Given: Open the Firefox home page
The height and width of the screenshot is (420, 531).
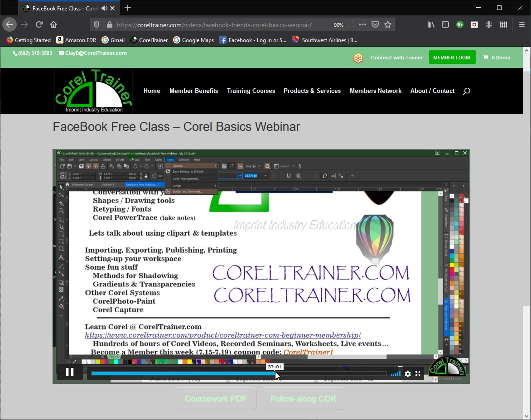Looking at the screenshot, I should click(x=53, y=24).
